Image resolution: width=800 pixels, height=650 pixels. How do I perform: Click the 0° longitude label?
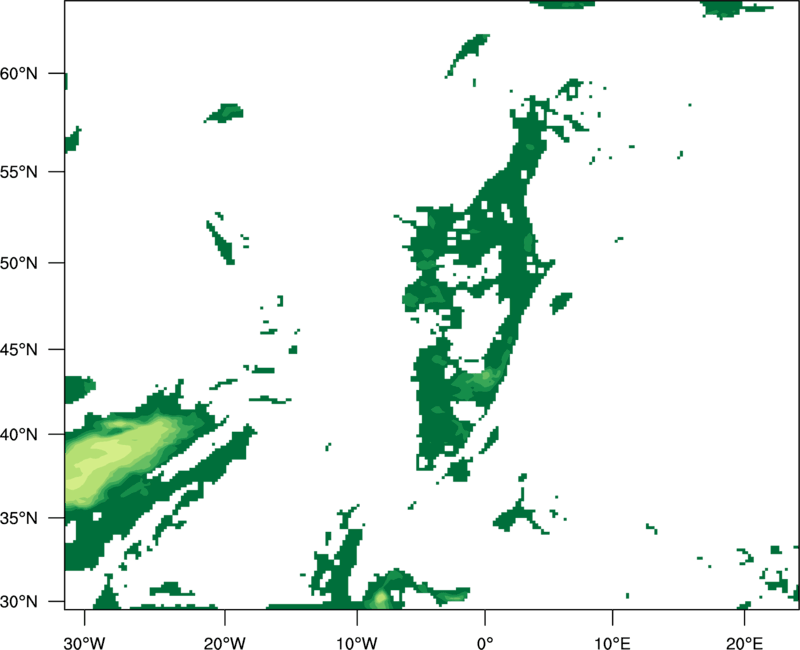pos(485,643)
